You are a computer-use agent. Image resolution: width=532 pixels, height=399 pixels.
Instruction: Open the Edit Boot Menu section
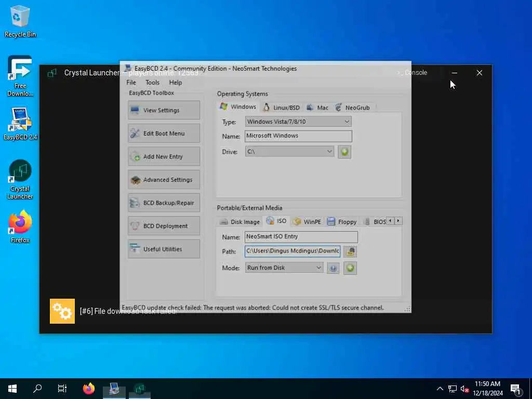coord(164,133)
